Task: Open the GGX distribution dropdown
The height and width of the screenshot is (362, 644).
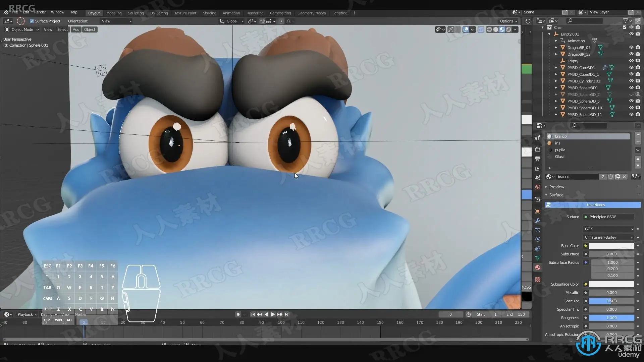Action: tap(608, 229)
